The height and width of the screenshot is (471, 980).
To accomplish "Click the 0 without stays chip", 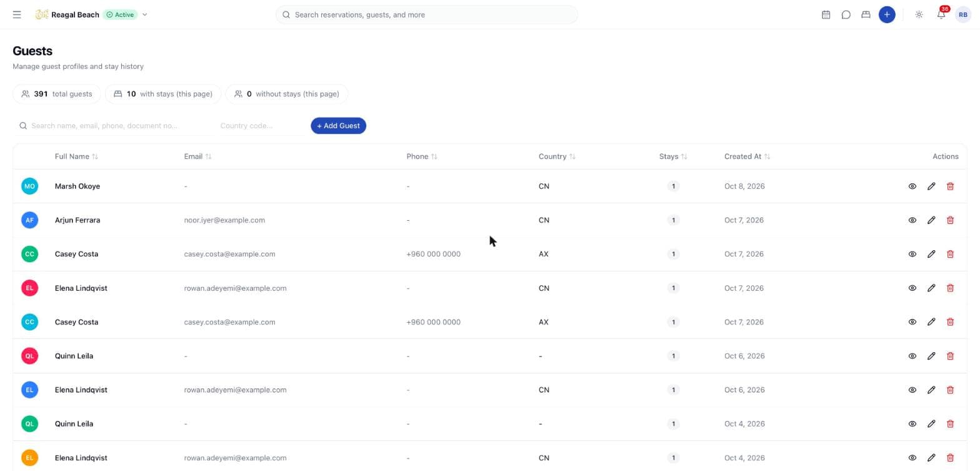I will (286, 94).
